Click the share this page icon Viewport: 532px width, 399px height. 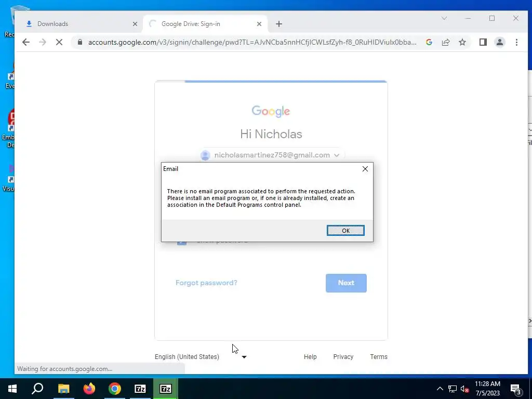point(445,42)
